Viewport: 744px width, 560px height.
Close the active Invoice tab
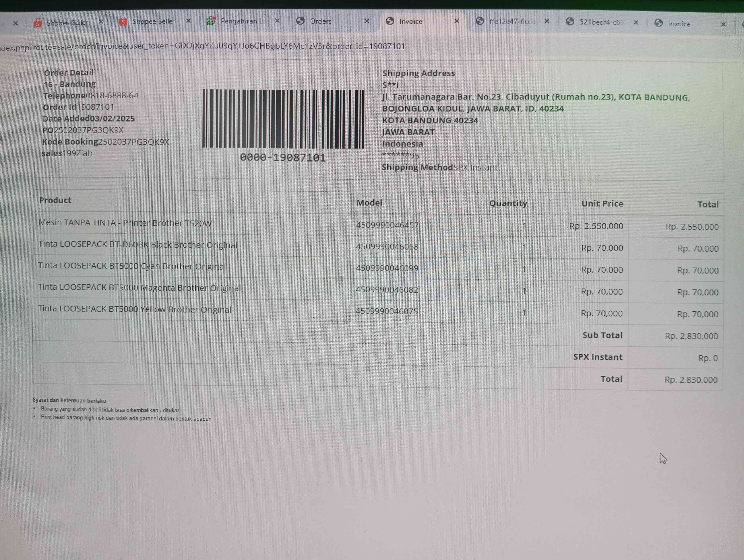pyautogui.click(x=457, y=21)
